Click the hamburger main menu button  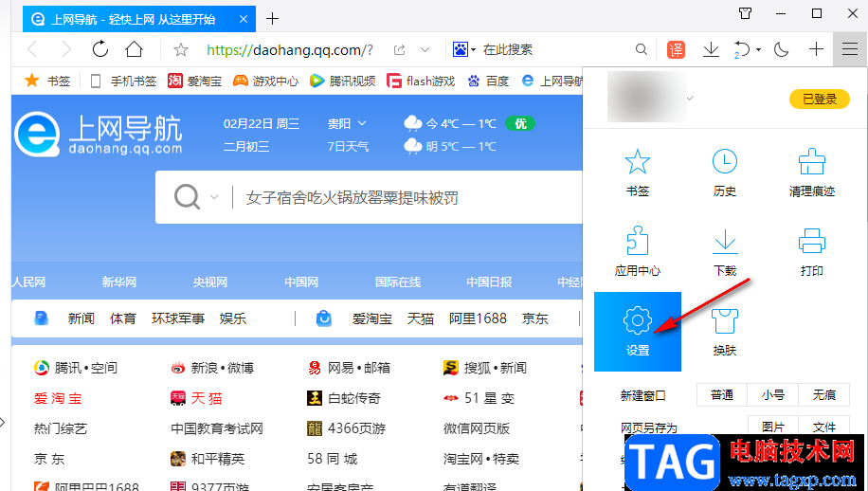pos(850,50)
